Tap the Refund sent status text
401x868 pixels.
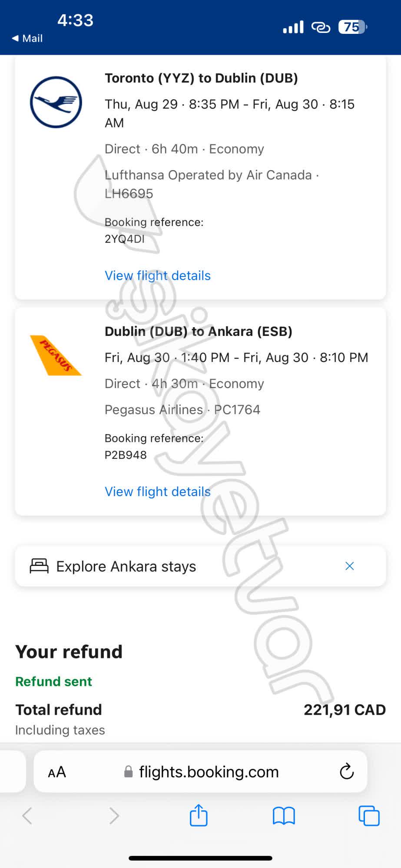click(53, 681)
